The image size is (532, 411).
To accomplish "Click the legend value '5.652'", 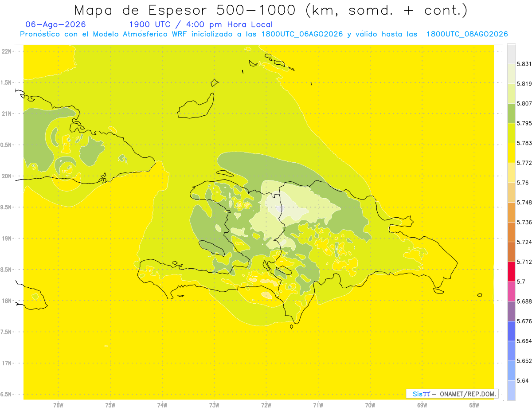I will tap(524, 361).
